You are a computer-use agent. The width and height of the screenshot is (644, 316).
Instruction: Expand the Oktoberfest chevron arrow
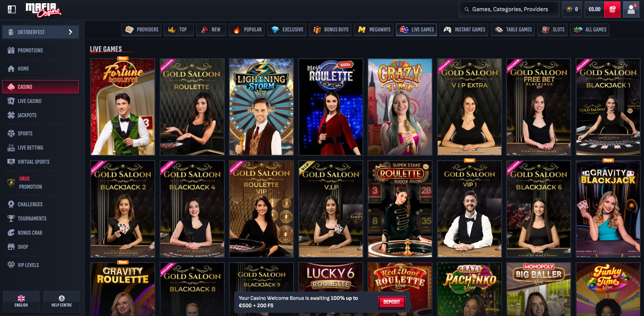71,32
